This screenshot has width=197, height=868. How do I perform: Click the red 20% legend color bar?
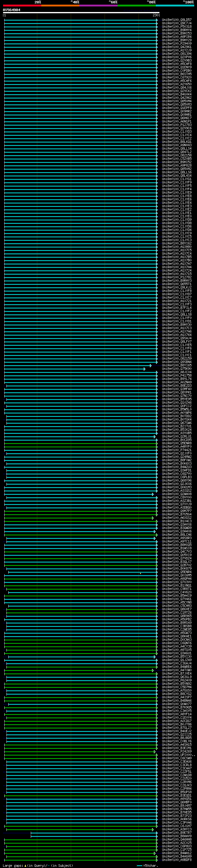pyautogui.click(x=22, y=6)
